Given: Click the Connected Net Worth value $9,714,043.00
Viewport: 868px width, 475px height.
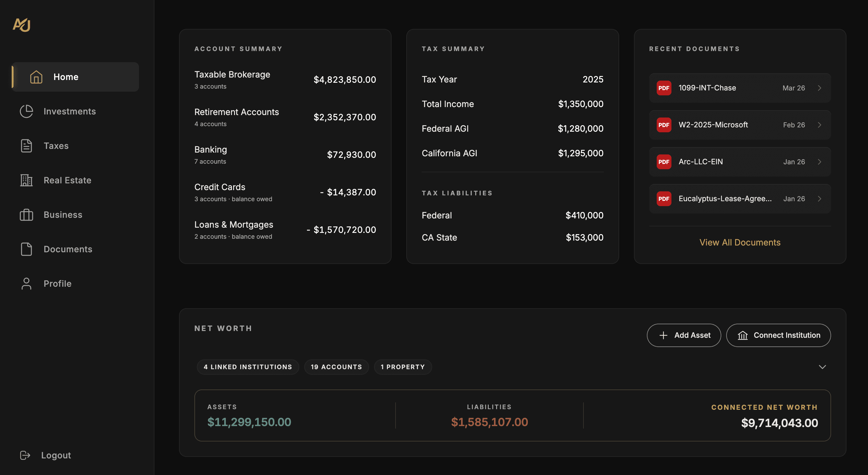Looking at the screenshot, I should (x=779, y=423).
